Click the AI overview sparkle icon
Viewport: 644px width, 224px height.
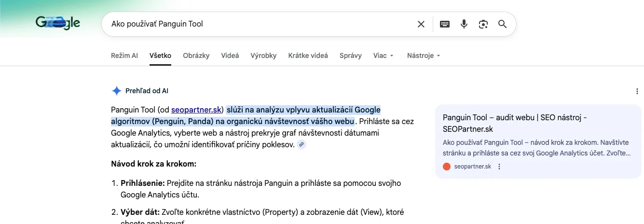(x=116, y=91)
